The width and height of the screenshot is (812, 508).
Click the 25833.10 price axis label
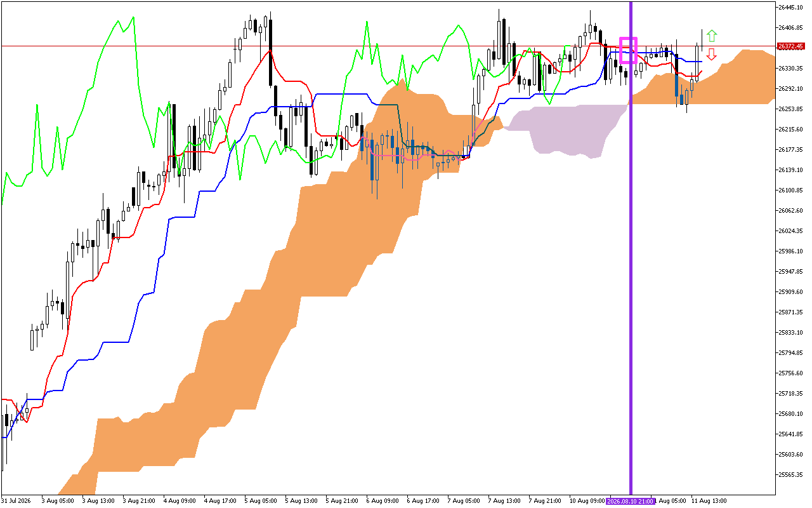(791, 333)
